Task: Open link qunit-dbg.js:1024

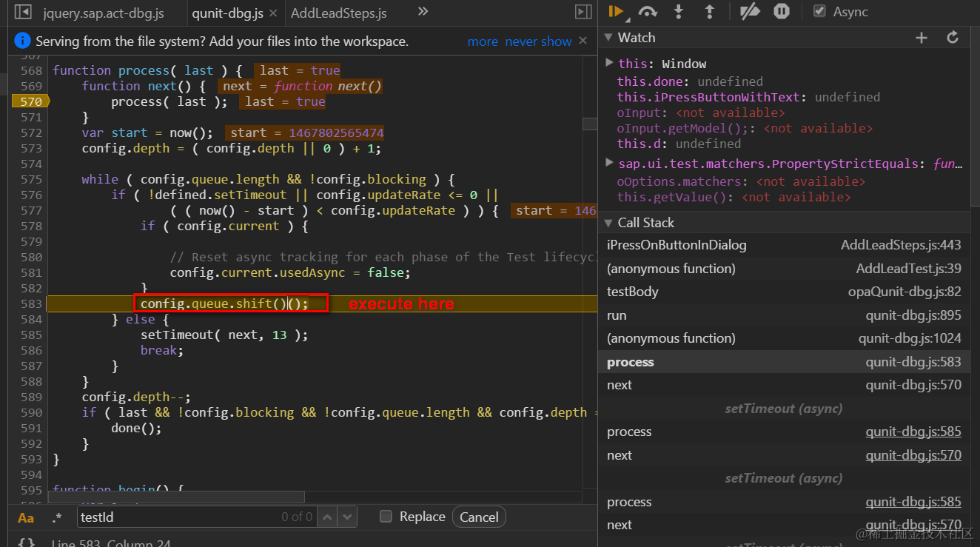Action: [910, 338]
